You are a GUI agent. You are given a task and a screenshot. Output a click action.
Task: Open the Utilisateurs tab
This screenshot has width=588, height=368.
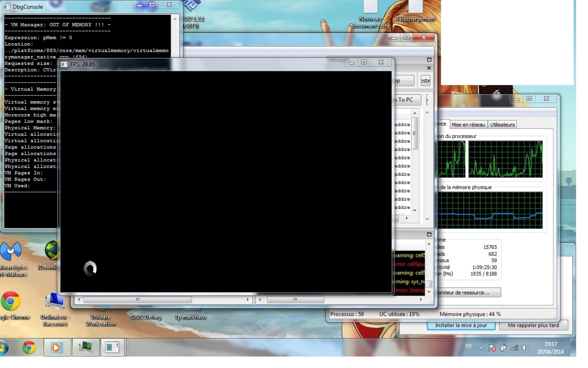502,125
